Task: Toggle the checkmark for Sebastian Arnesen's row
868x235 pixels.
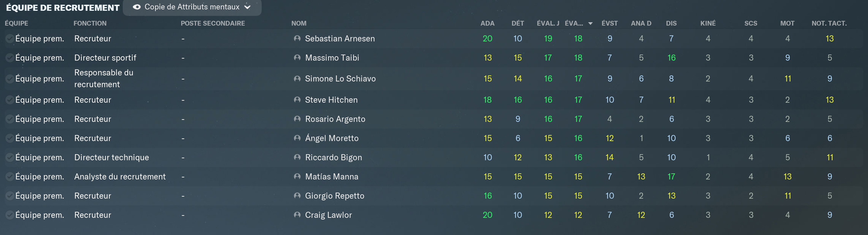Action: (10, 39)
